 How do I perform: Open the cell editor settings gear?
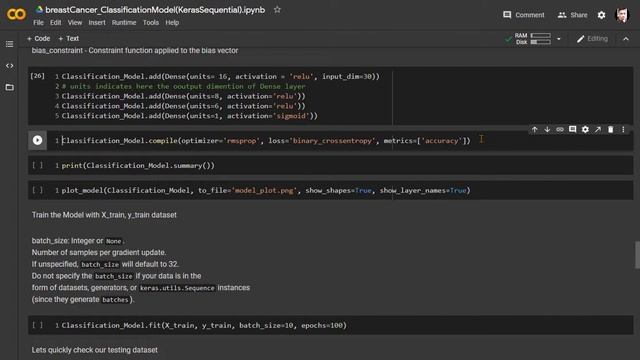tap(585, 129)
